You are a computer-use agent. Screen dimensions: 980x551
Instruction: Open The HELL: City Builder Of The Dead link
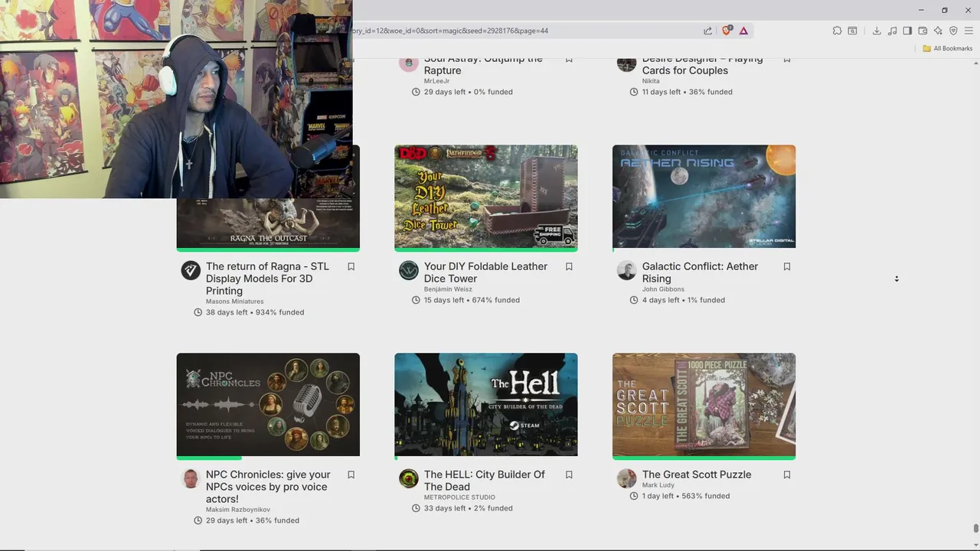coord(485,481)
